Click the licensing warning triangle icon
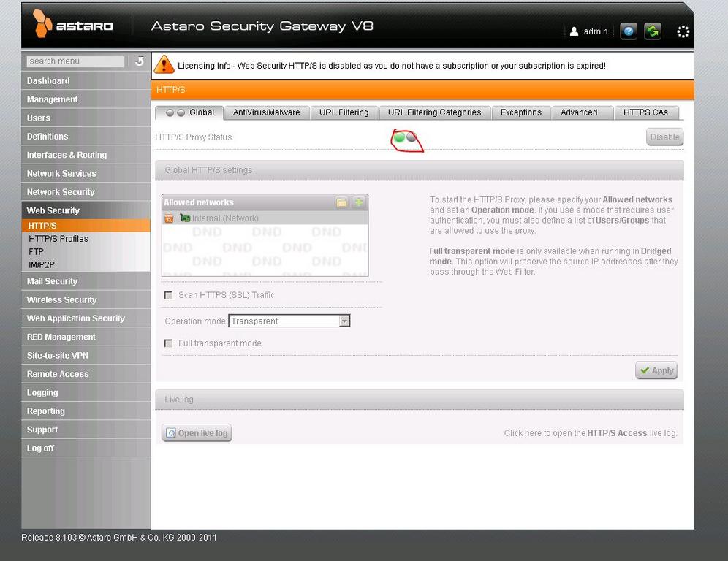The image size is (728, 561). (x=164, y=65)
